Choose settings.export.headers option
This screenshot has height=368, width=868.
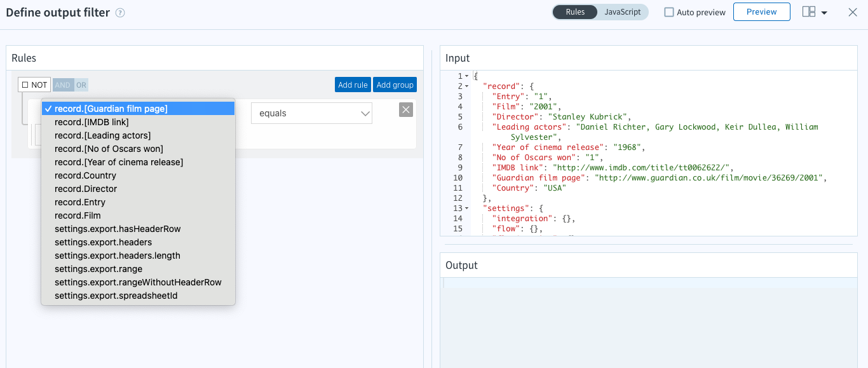pos(139,242)
